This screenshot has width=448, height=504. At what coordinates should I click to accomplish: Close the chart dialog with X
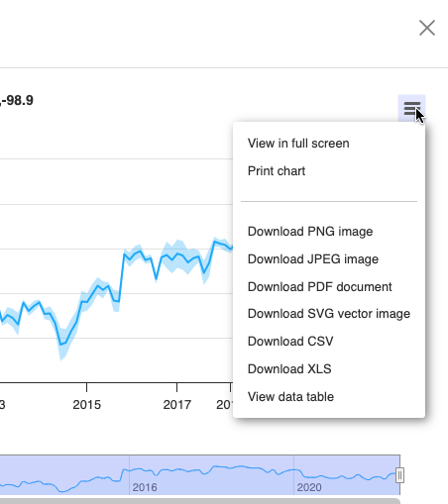point(427,28)
